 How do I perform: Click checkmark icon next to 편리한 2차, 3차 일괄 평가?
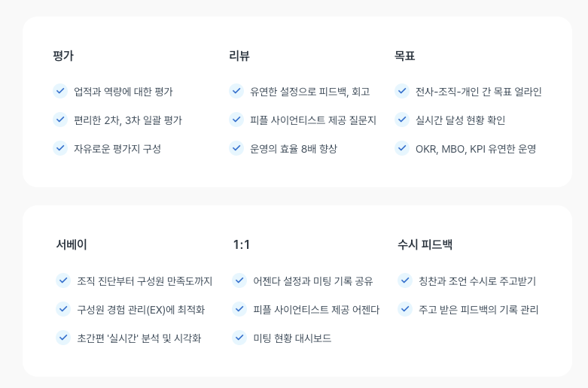[x=60, y=120]
